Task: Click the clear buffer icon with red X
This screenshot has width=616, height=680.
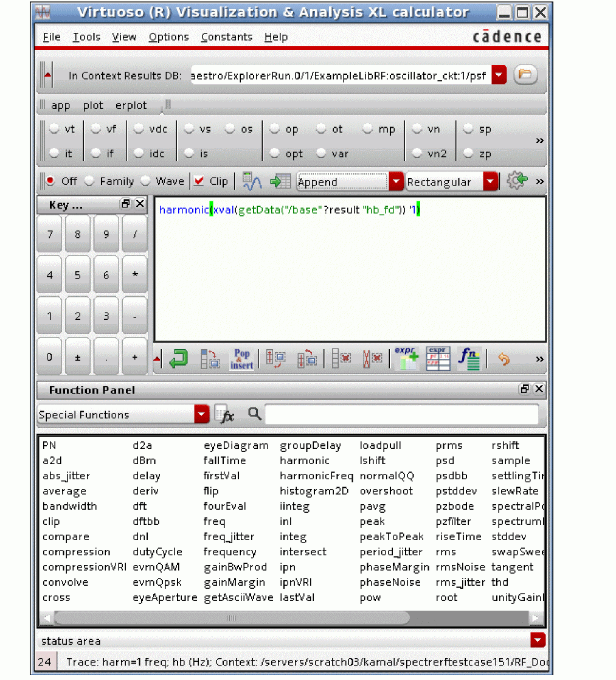Action: pyautogui.click(x=372, y=359)
